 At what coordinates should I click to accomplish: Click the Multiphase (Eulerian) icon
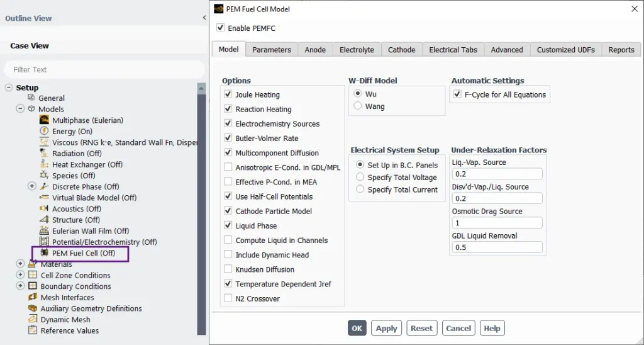coord(44,120)
